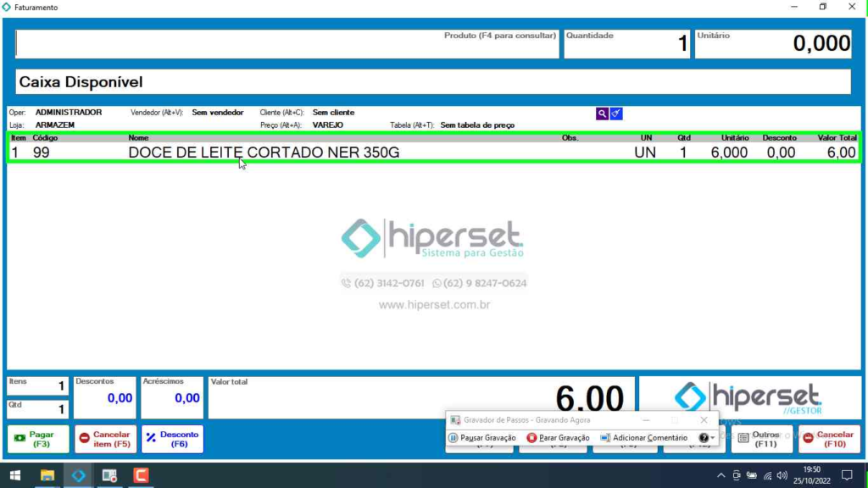The height and width of the screenshot is (488, 868).
Task: Stop recording with Parar Gravação
Action: click(558, 438)
